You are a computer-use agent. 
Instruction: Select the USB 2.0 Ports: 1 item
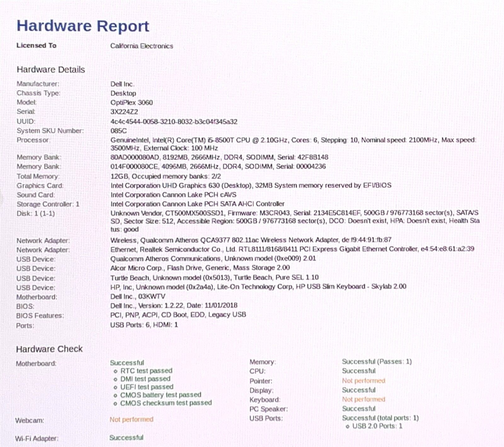[x=377, y=426]
